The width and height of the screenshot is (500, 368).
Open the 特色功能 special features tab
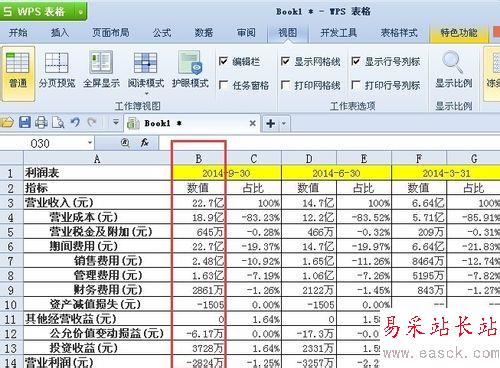point(459,33)
